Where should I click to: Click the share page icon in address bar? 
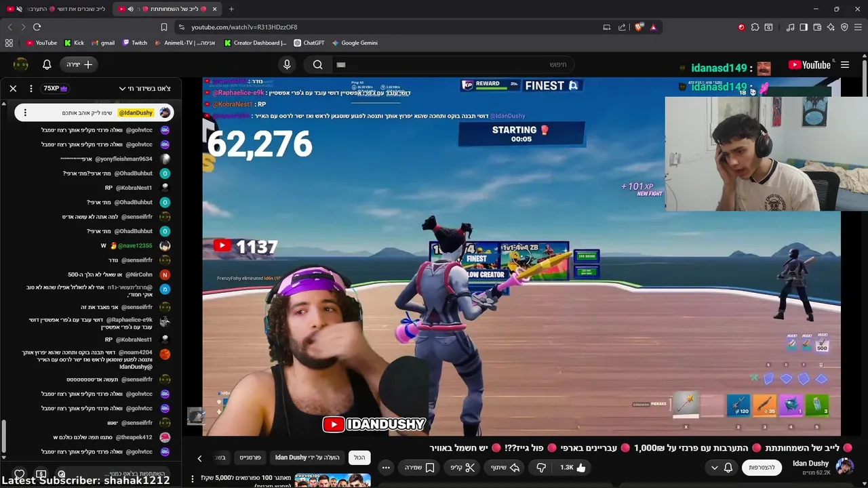point(622,27)
